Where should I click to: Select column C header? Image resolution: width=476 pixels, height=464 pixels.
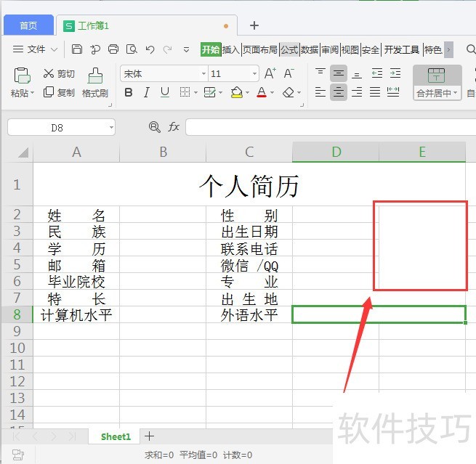click(x=249, y=152)
